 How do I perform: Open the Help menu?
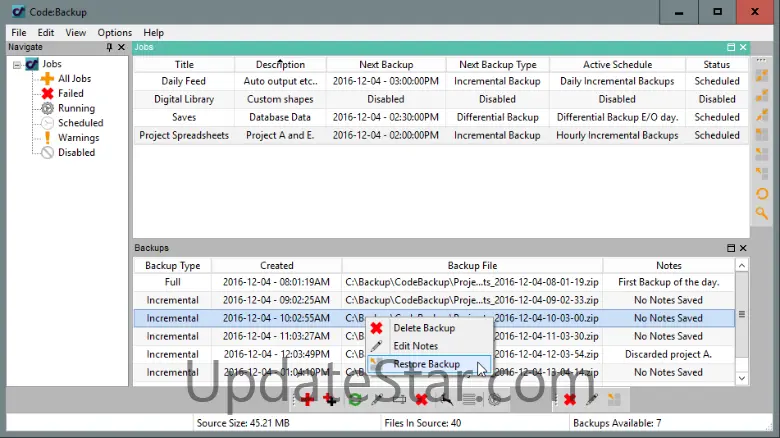pyautogui.click(x=153, y=32)
